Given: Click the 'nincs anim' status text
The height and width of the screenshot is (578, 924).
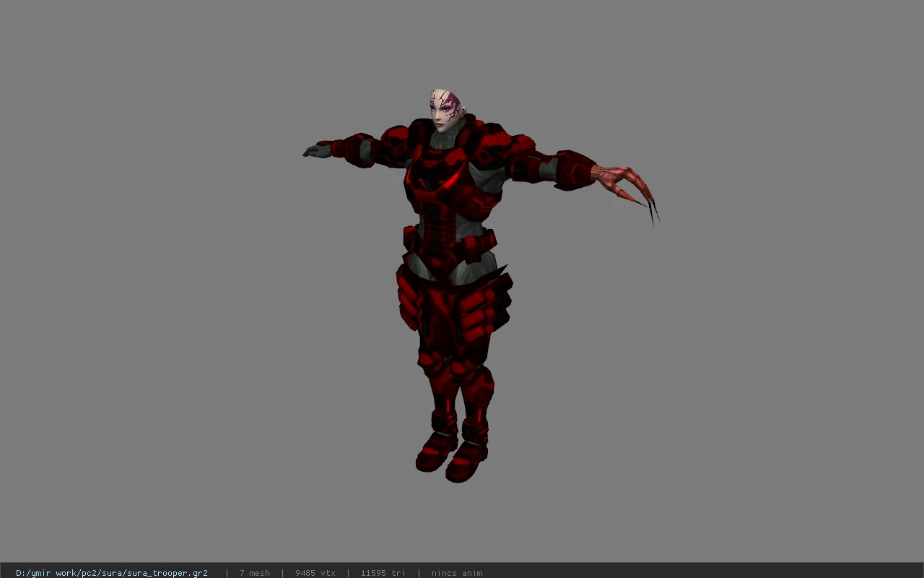Looking at the screenshot, I should [x=457, y=573].
